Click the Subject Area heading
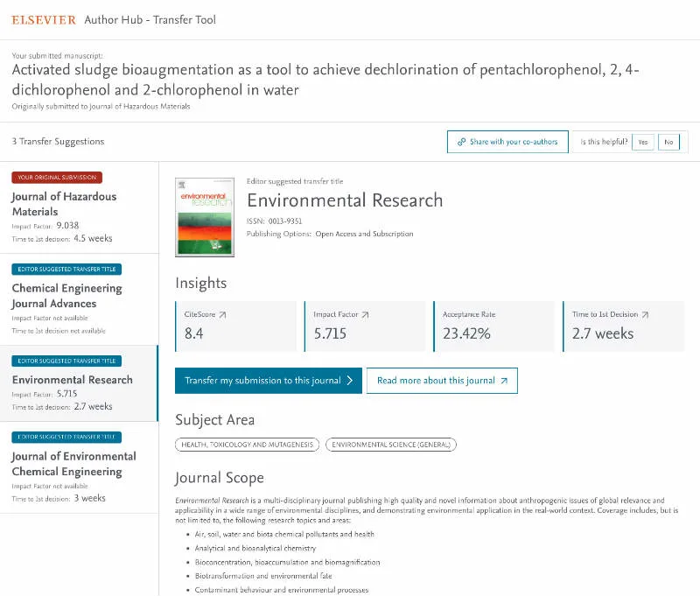Screen dimensions: 700x596 click(214, 420)
